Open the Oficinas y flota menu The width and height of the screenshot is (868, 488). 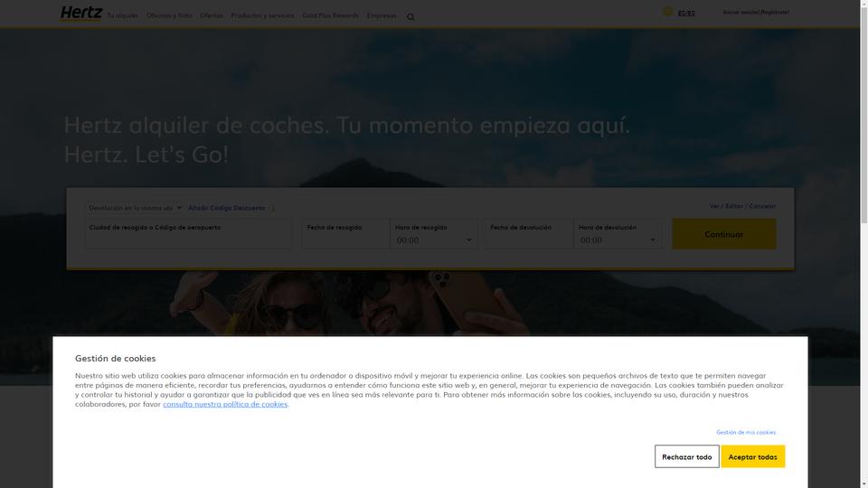click(169, 15)
